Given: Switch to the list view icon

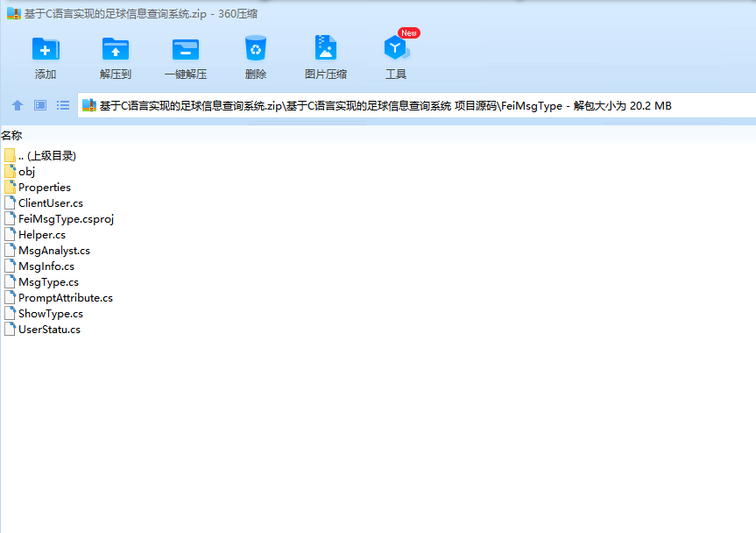Looking at the screenshot, I should 63,105.
